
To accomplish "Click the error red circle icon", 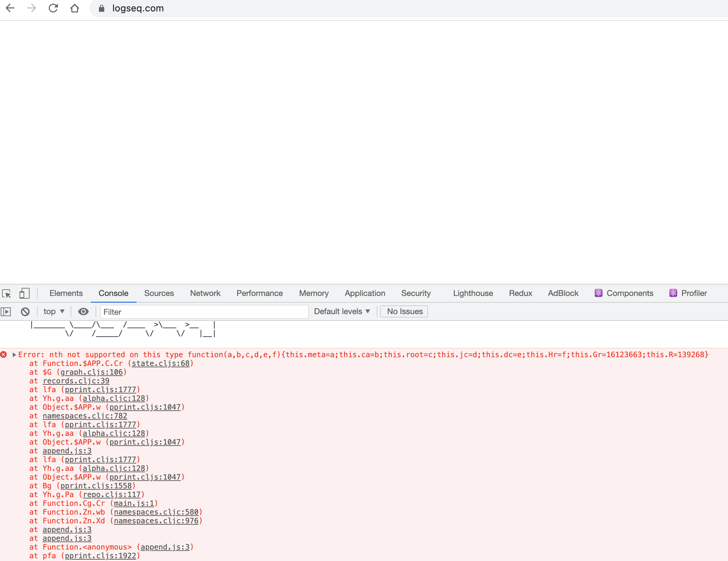I will [x=4, y=354].
